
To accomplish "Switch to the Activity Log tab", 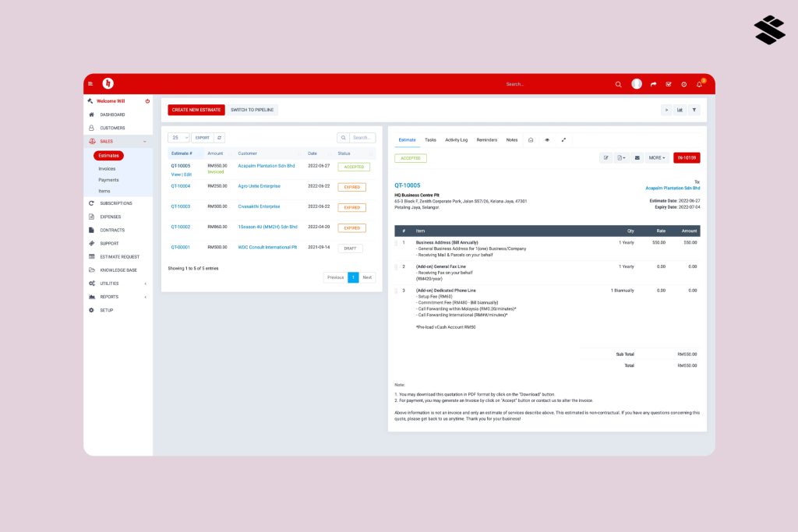I will [x=456, y=140].
